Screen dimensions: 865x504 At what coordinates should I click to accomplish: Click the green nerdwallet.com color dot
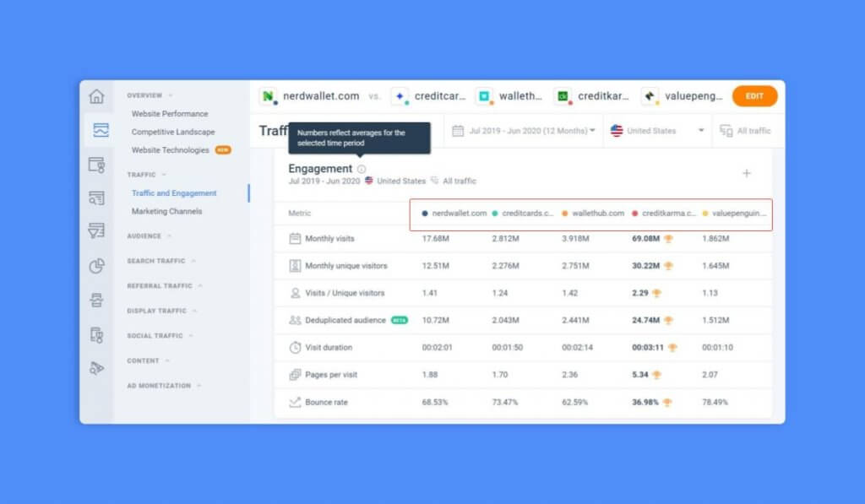[x=269, y=96]
